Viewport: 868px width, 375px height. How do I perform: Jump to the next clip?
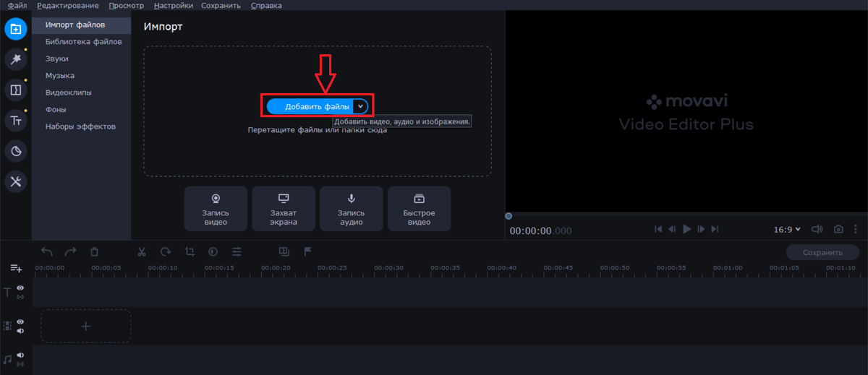point(715,229)
